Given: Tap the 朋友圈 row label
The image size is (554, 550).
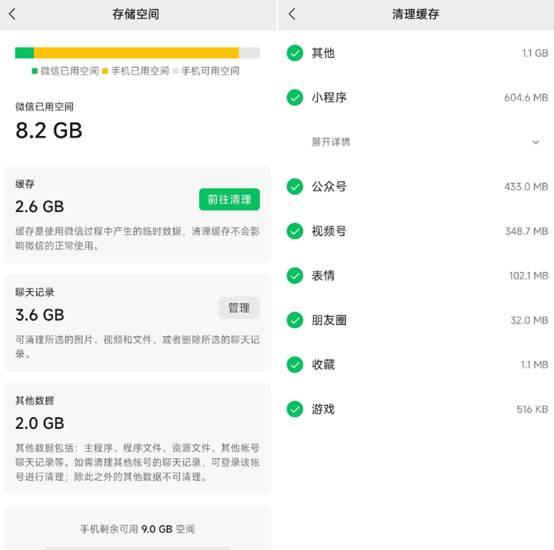Looking at the screenshot, I should click(329, 320).
